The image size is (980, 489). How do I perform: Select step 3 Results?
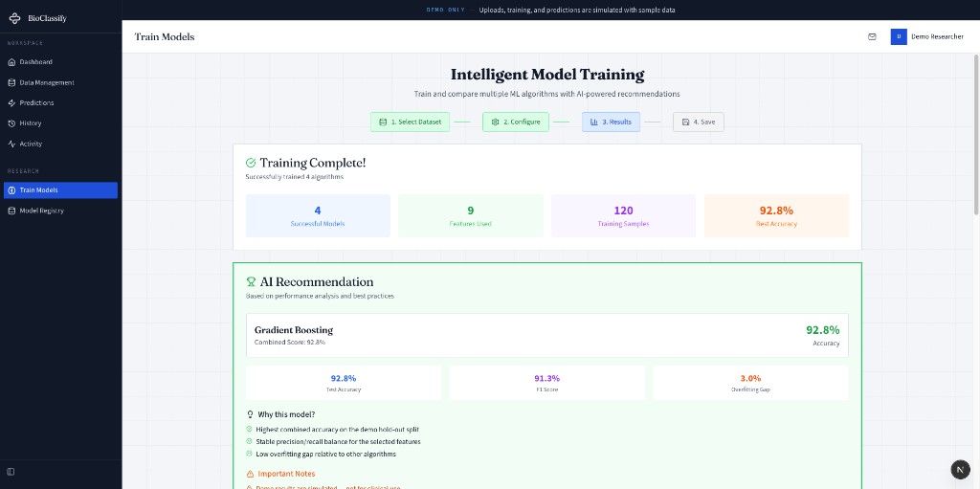611,122
